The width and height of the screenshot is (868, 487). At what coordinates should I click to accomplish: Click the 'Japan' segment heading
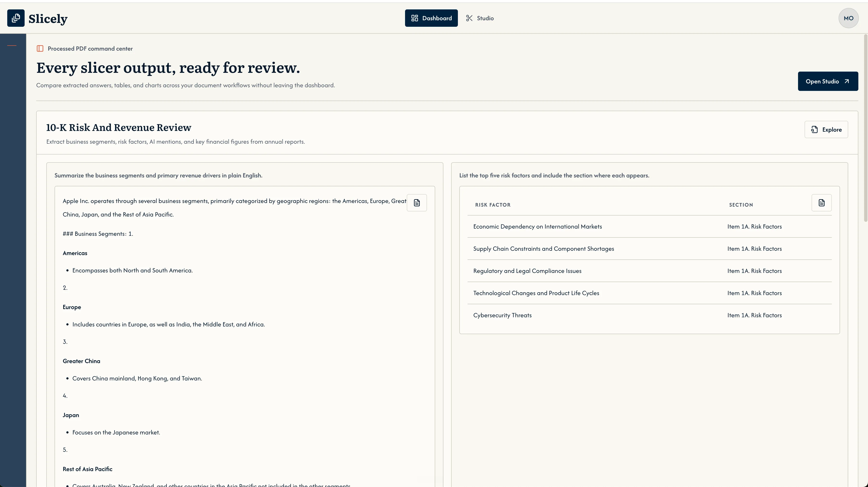(x=71, y=415)
